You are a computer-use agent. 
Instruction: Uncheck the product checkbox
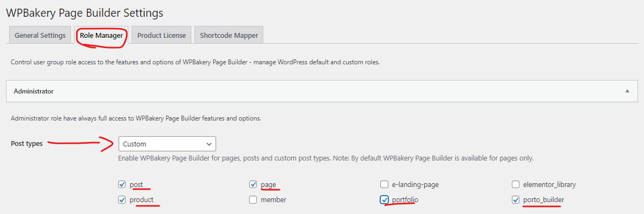[x=121, y=199]
